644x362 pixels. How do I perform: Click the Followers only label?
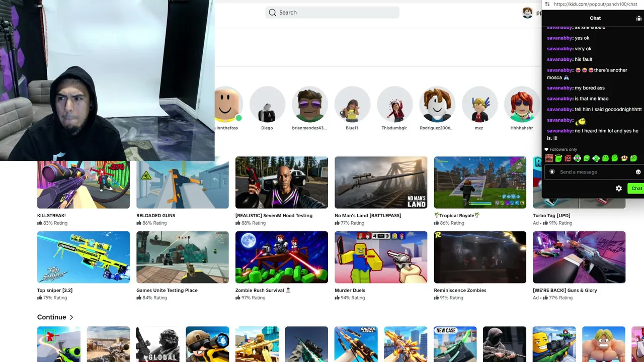(x=563, y=149)
